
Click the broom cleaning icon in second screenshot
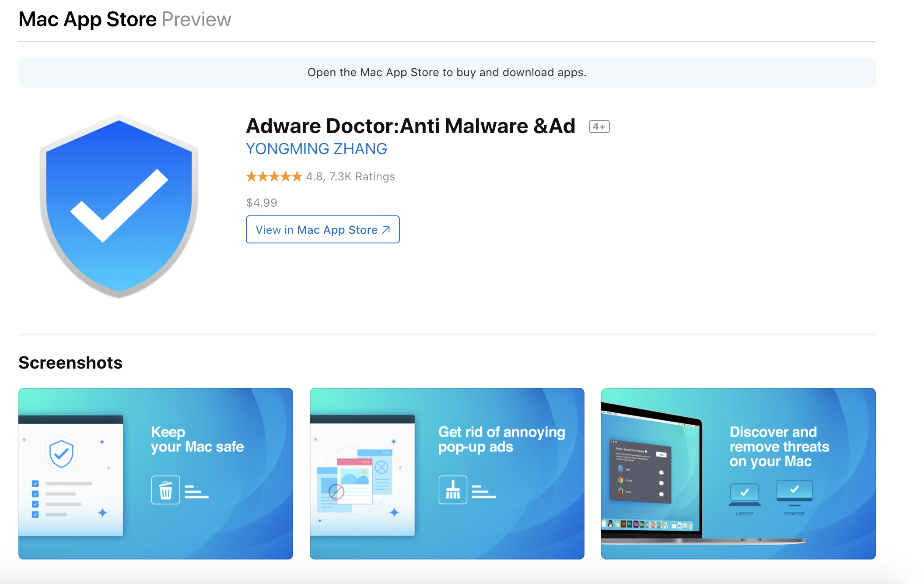pos(453,490)
